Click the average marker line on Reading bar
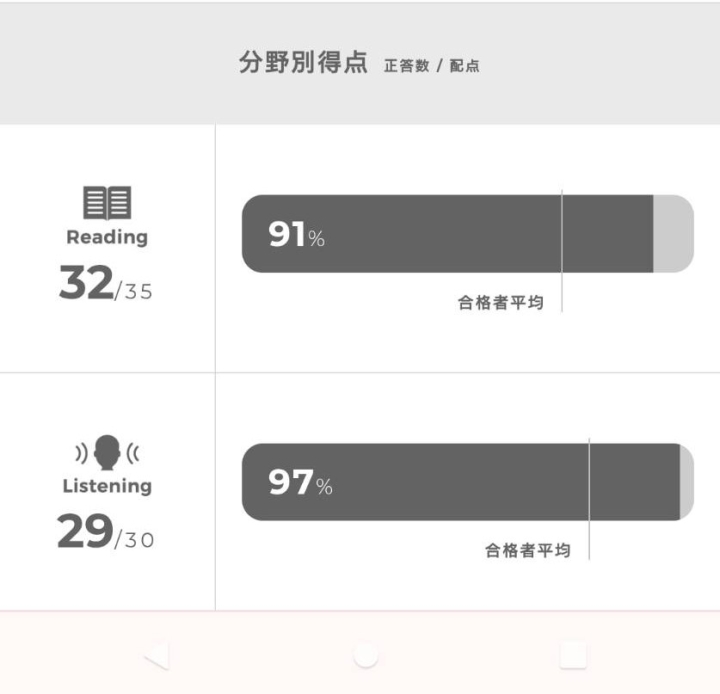Image resolution: width=720 pixels, height=694 pixels. pos(562,250)
